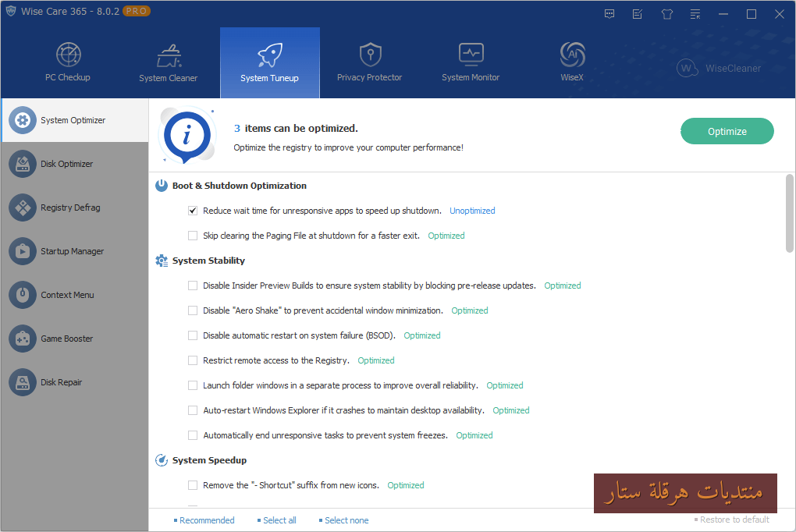Launch the WiseX AI icon

click(572, 55)
